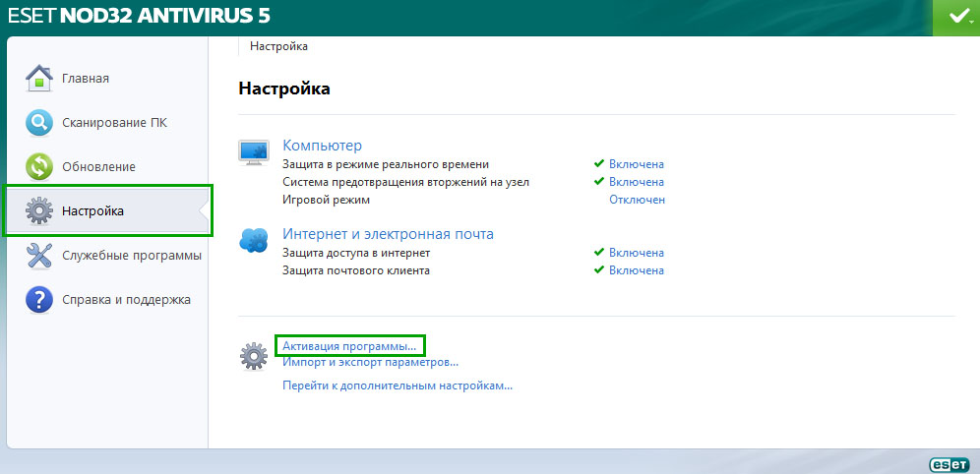Click the ESET logo at bottom right
The width and height of the screenshot is (980, 474).
[x=949, y=464]
